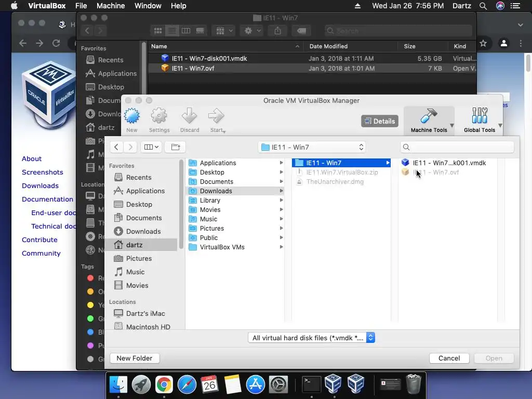Open VirtualBox VMs folder in column

[236, 247]
